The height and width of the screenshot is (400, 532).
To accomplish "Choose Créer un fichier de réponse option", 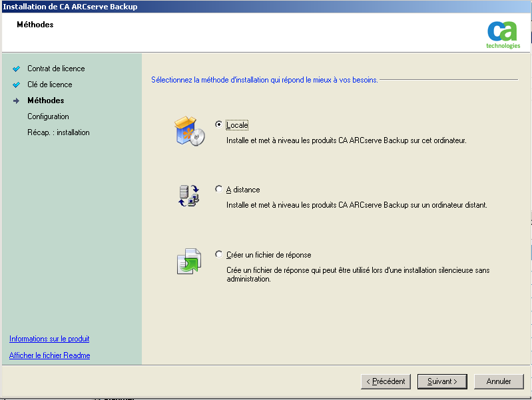I will pyautogui.click(x=219, y=254).
